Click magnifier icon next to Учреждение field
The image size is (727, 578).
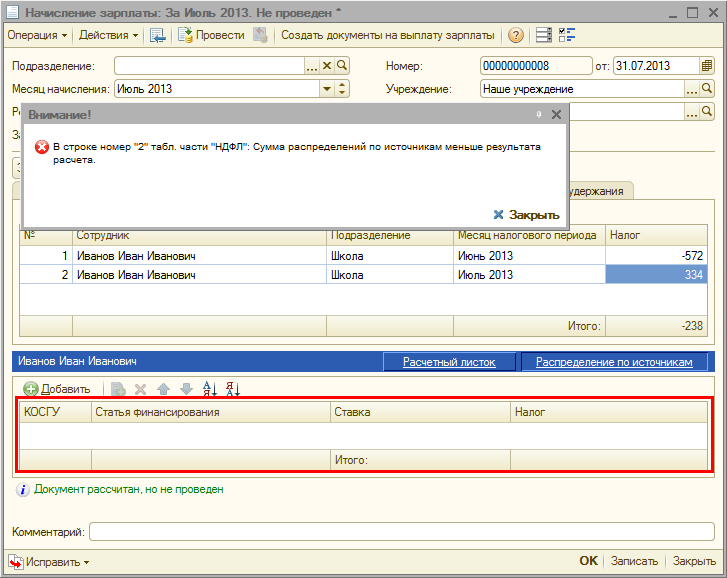tap(707, 89)
